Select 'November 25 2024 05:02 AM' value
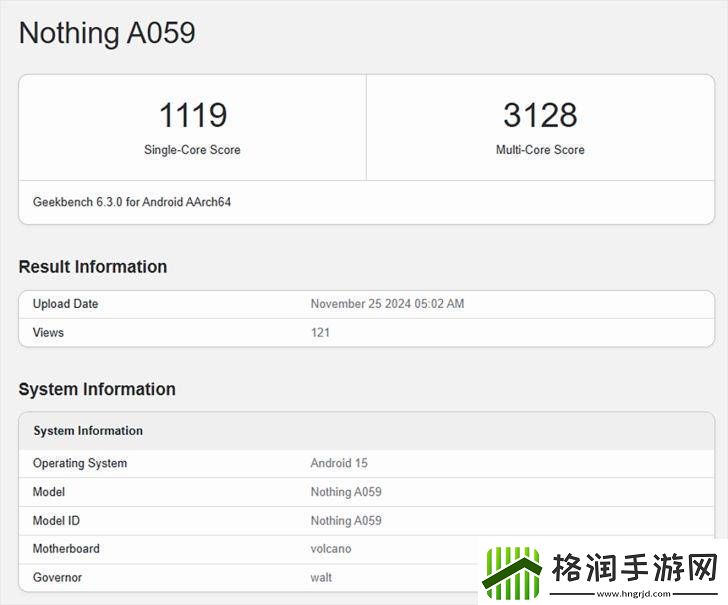This screenshot has width=728, height=605. 387,304
